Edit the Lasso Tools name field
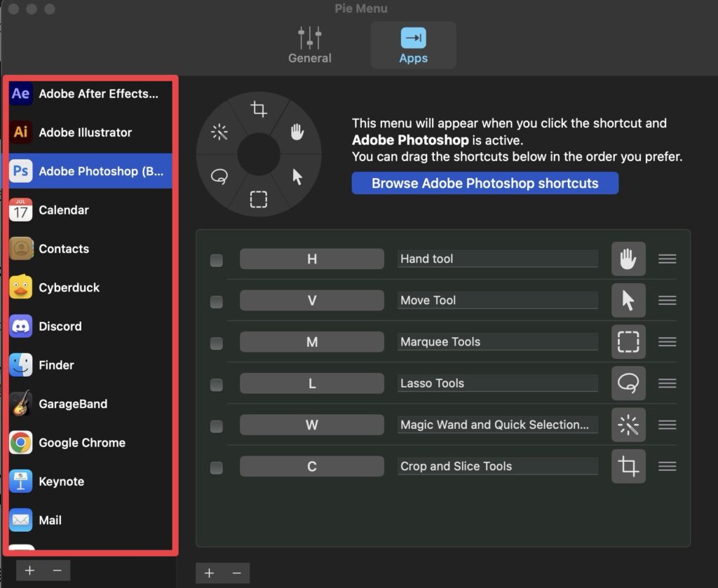 pyautogui.click(x=498, y=383)
